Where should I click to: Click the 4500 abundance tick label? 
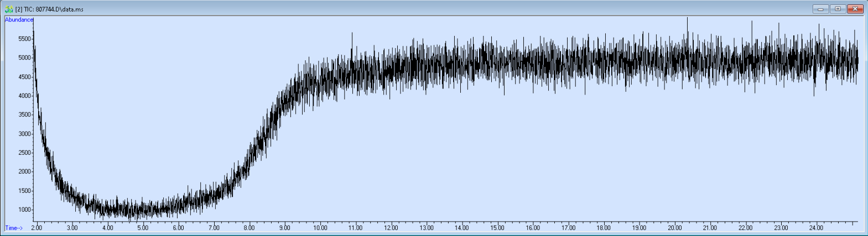pos(25,77)
